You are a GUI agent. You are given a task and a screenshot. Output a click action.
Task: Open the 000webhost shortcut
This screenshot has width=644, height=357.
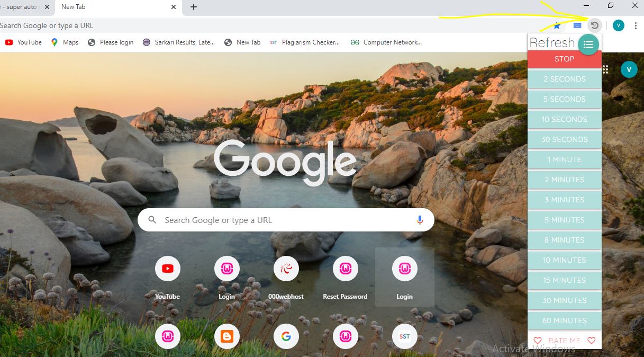(x=286, y=269)
